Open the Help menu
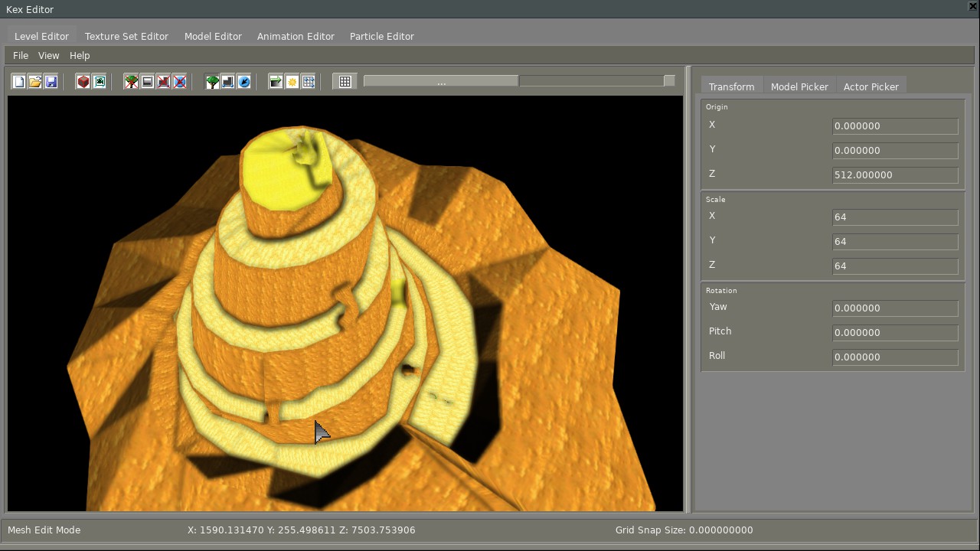The image size is (980, 551). coord(80,56)
